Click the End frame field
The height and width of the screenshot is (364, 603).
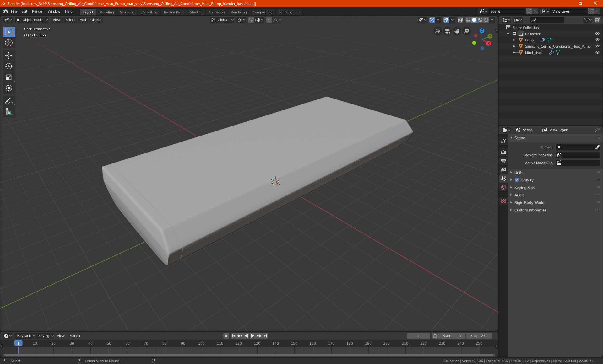(x=479, y=336)
